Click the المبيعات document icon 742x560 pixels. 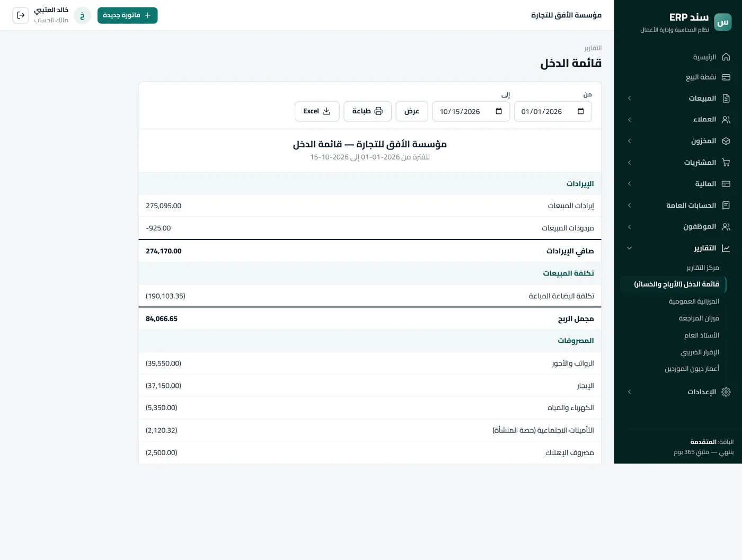point(726,99)
